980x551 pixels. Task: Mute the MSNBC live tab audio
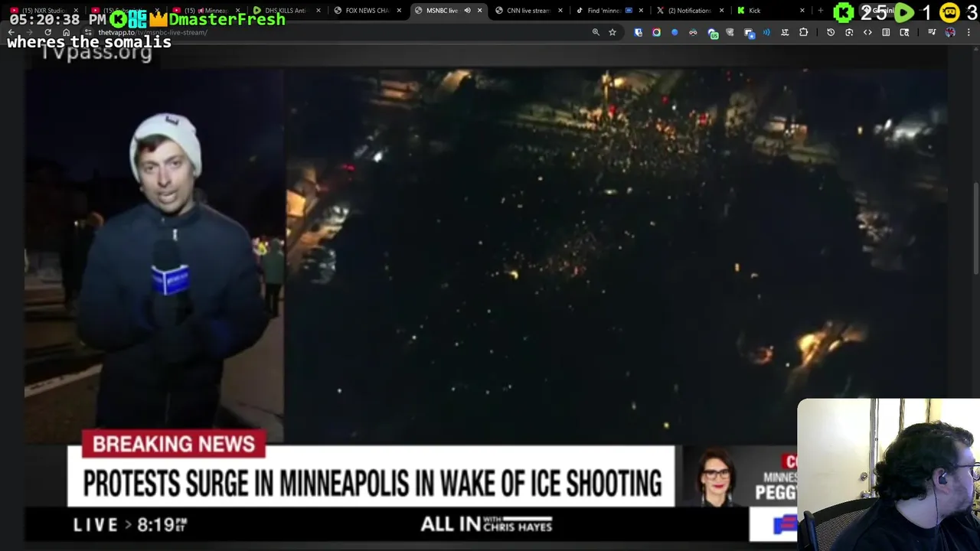pyautogui.click(x=467, y=11)
